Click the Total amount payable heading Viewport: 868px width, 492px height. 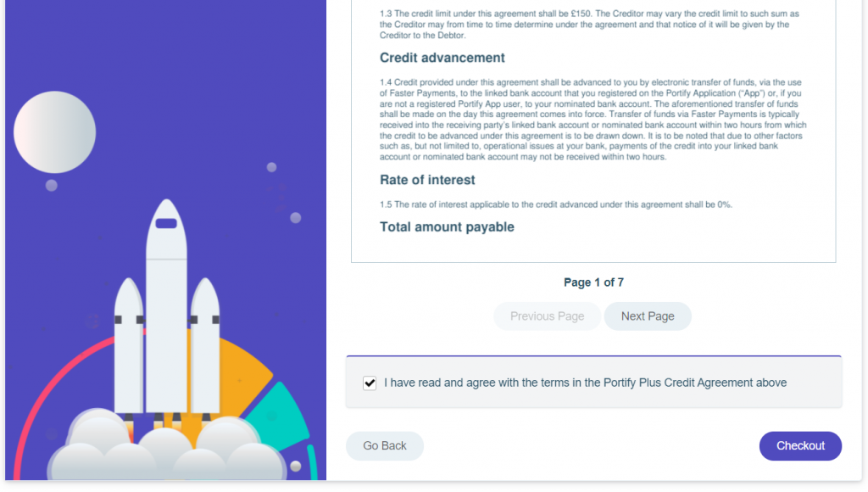447,227
